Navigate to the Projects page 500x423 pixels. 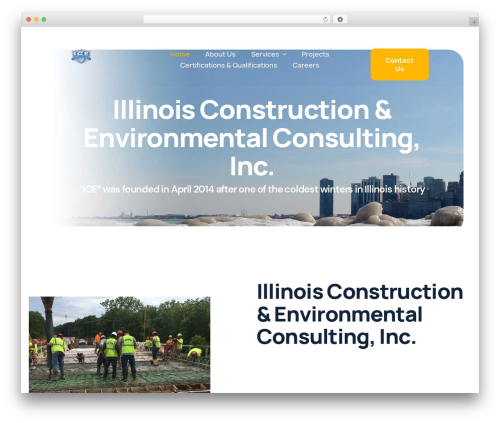pos(315,54)
